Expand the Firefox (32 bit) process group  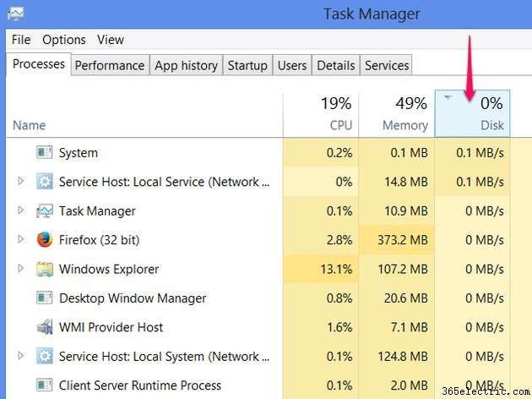tap(21, 239)
